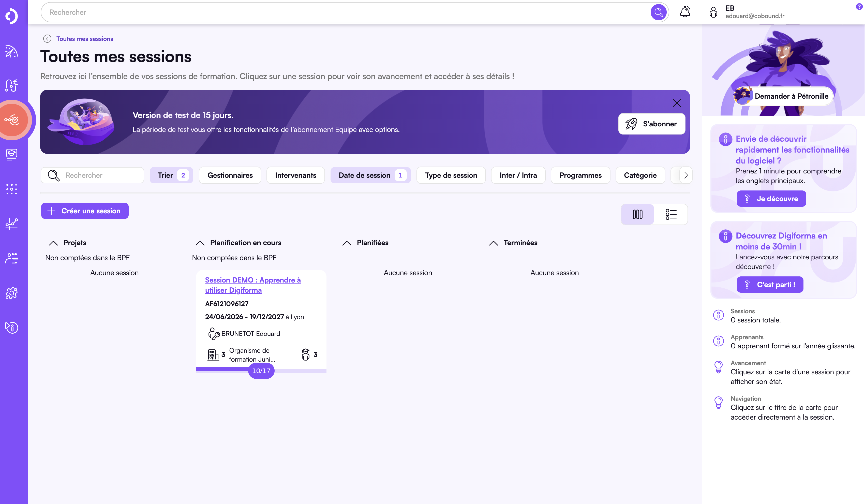The height and width of the screenshot is (504, 865).
Task: Click the dates 24/06/2026 - 19/12/2027
Action: pyautogui.click(x=244, y=317)
